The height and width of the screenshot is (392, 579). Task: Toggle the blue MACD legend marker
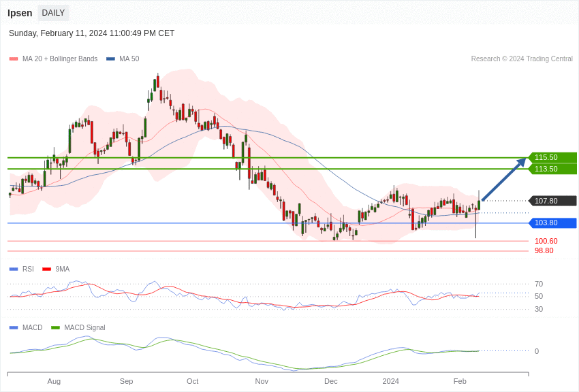point(14,327)
